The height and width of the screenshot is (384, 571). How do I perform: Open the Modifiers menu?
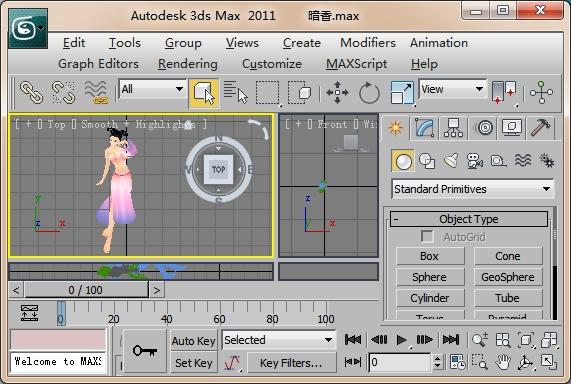click(368, 43)
